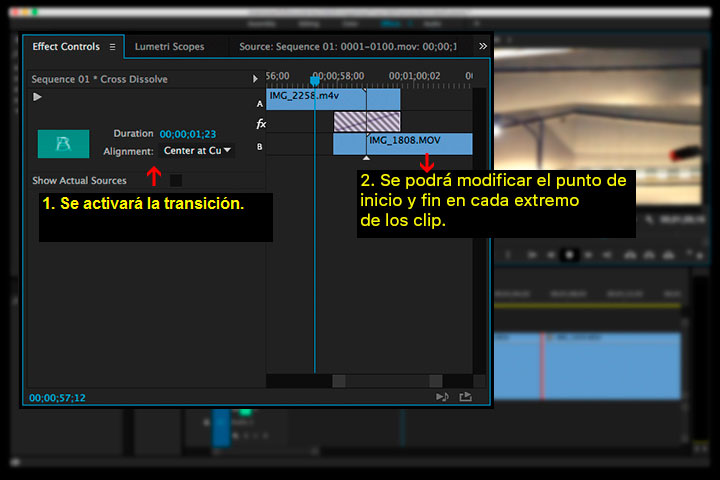Open the Alignment dropdown Center at Cut
Image resolution: width=720 pixels, height=480 pixels.
(197, 151)
